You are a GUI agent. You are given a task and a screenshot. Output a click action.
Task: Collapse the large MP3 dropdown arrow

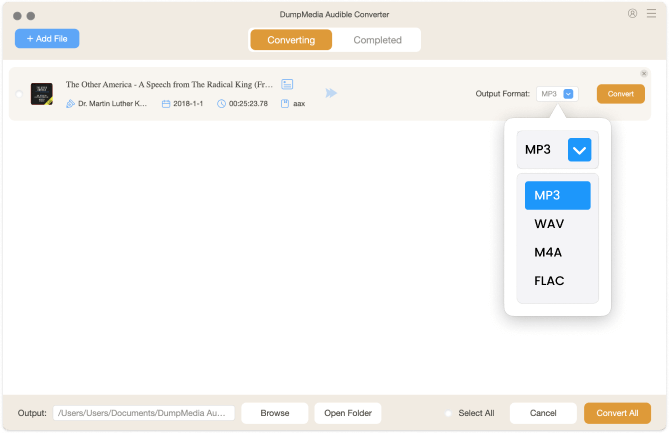579,150
